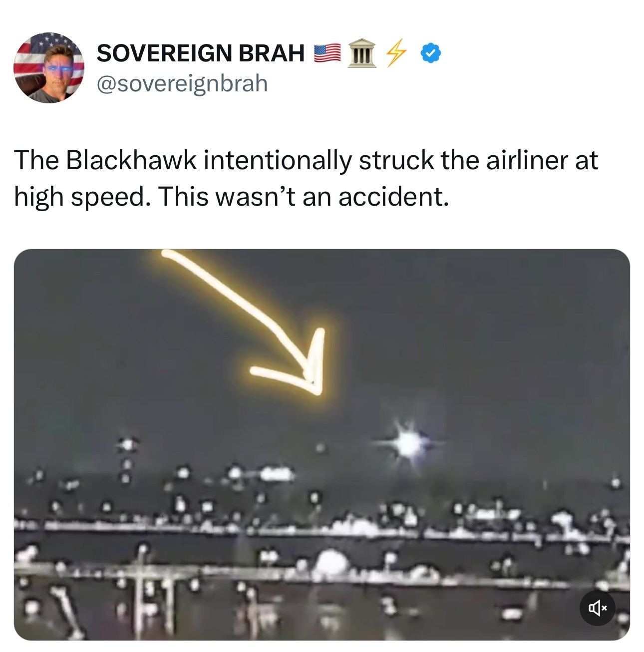Click the blue verified checkmark badge

pos(431,53)
